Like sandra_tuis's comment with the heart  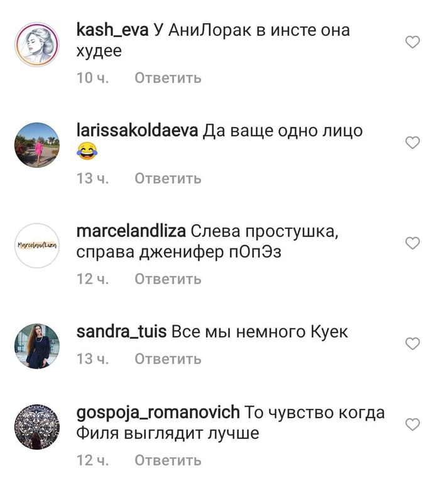(x=413, y=344)
